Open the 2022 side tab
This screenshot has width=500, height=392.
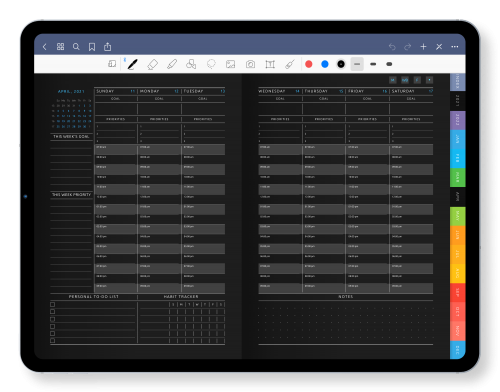pyautogui.click(x=458, y=120)
